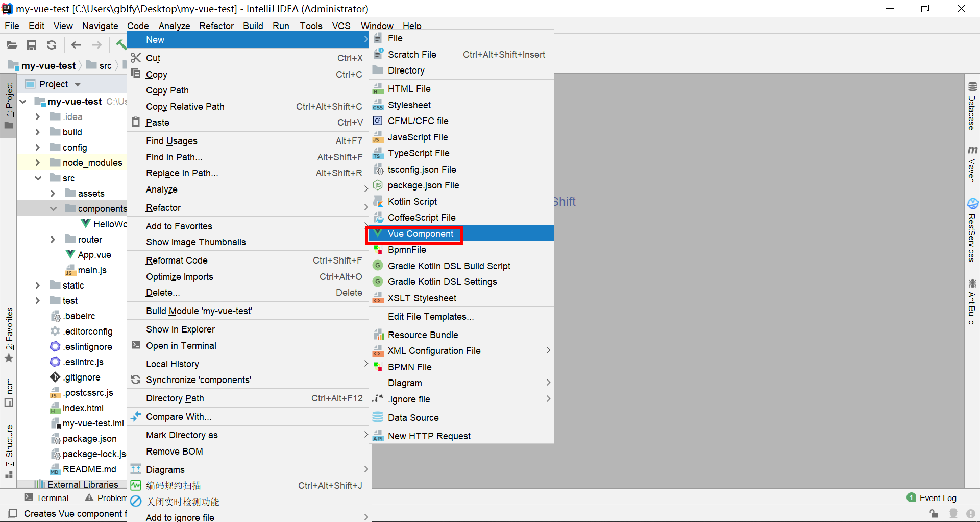The height and width of the screenshot is (522, 980).
Task: Open the VCS menu
Action: click(x=341, y=26)
